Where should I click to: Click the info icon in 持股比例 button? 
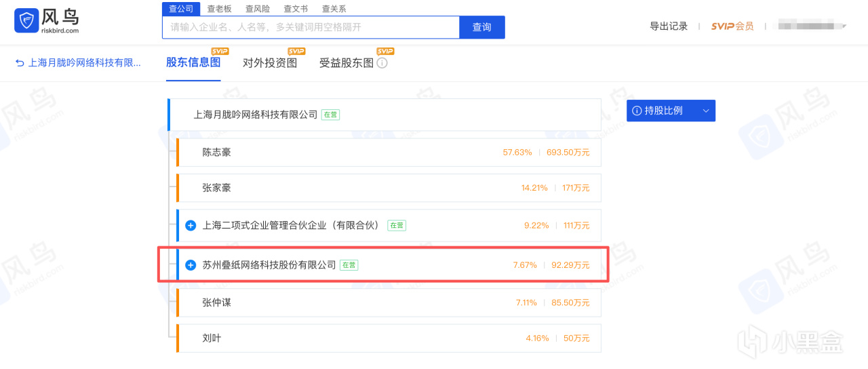pos(637,111)
